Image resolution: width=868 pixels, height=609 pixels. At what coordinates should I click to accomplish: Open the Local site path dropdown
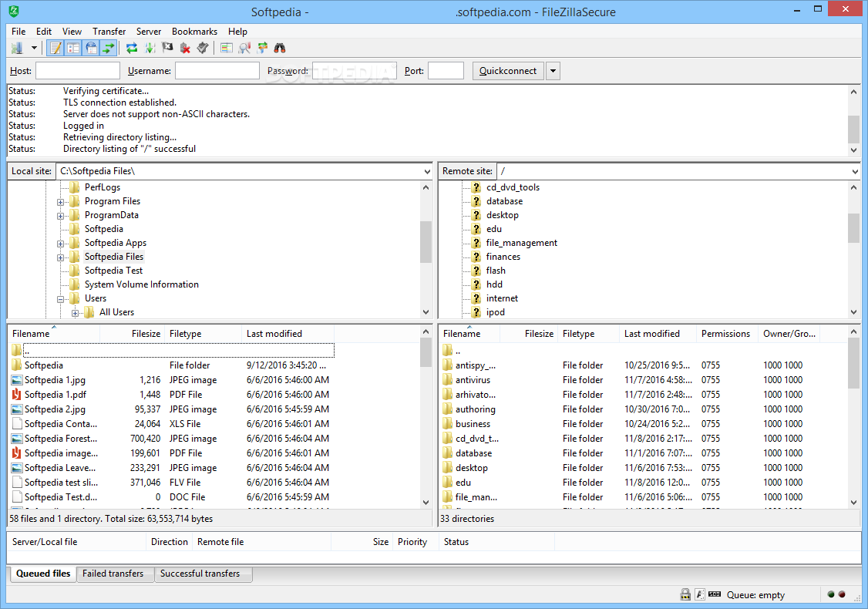click(427, 172)
